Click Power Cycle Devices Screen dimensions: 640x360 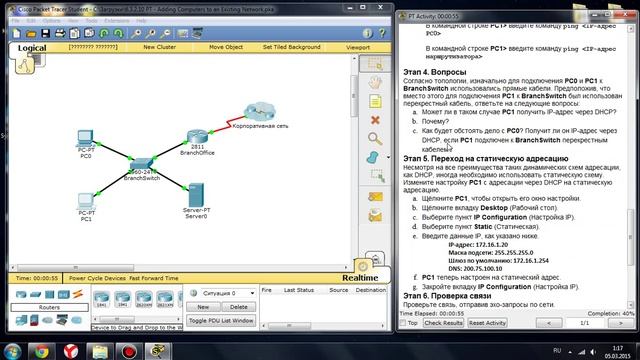tap(97, 278)
